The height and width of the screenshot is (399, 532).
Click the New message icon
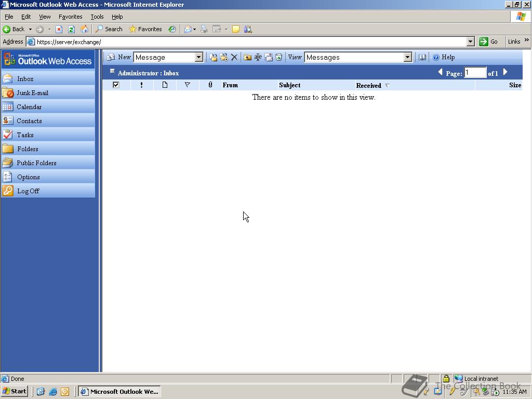111,57
